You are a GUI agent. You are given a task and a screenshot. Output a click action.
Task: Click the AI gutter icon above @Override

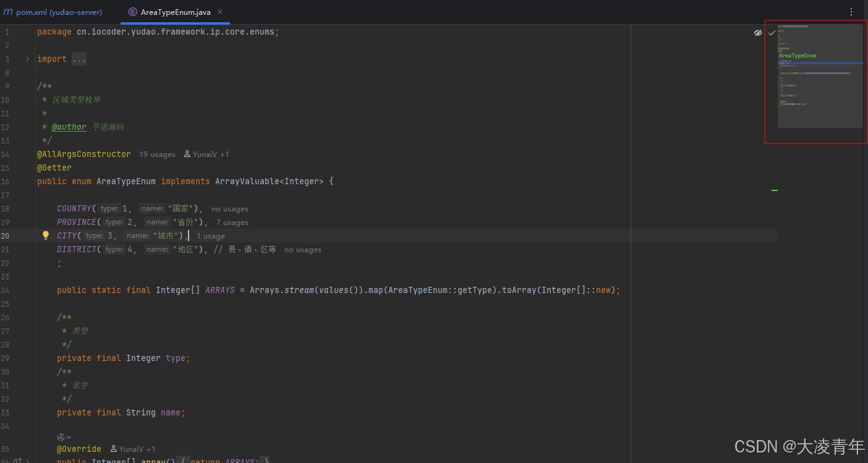[60, 437]
